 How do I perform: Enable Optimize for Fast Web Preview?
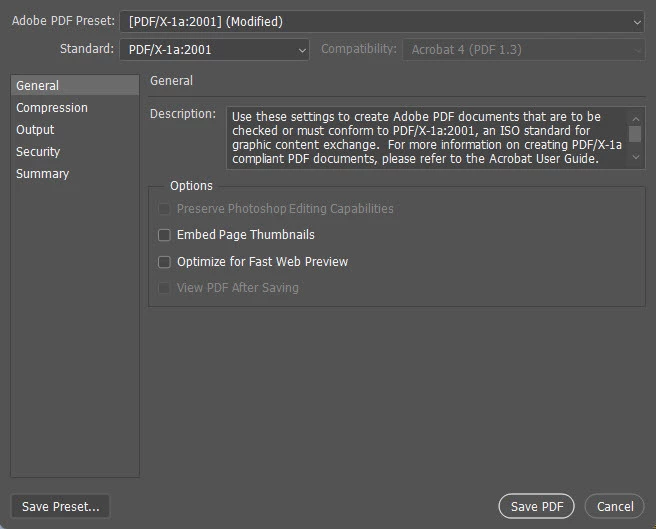164,262
